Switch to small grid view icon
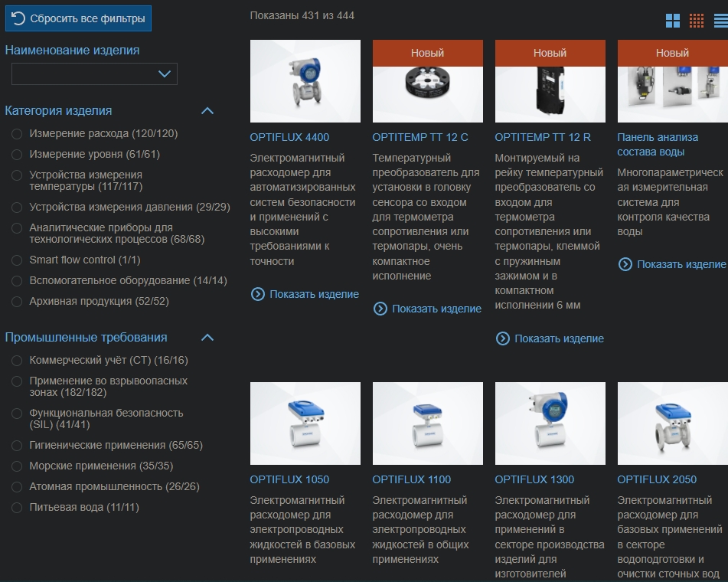Viewport: 728px width, 582px height. point(697,21)
